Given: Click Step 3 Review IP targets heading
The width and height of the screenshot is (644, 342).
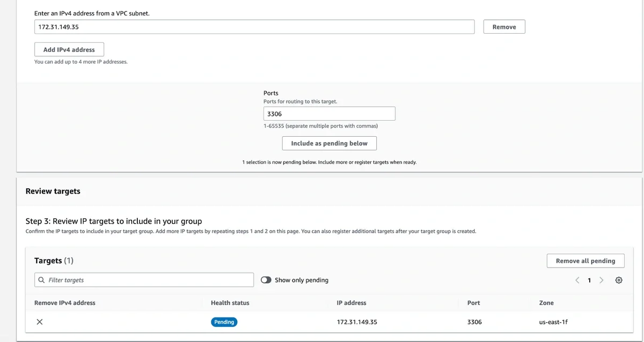Looking at the screenshot, I should point(114,221).
